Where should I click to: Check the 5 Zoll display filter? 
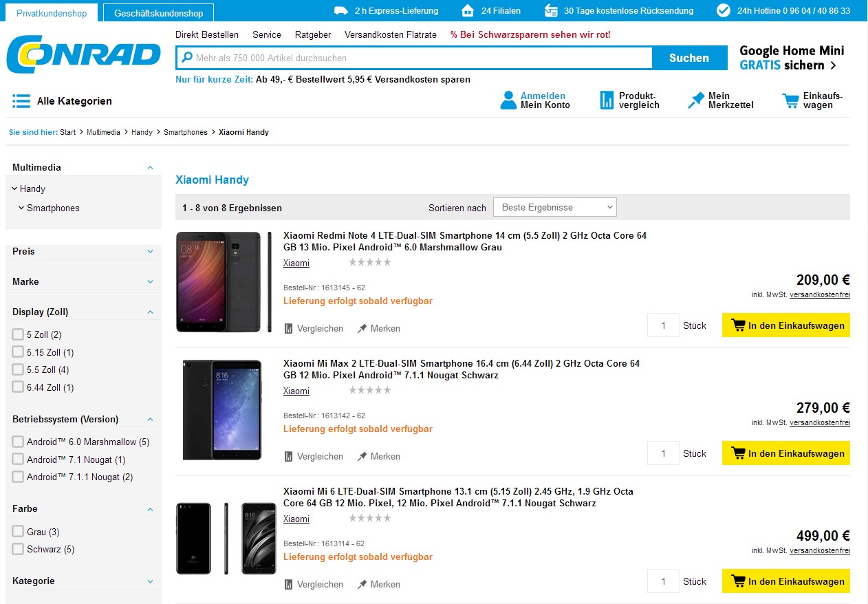tap(18, 334)
